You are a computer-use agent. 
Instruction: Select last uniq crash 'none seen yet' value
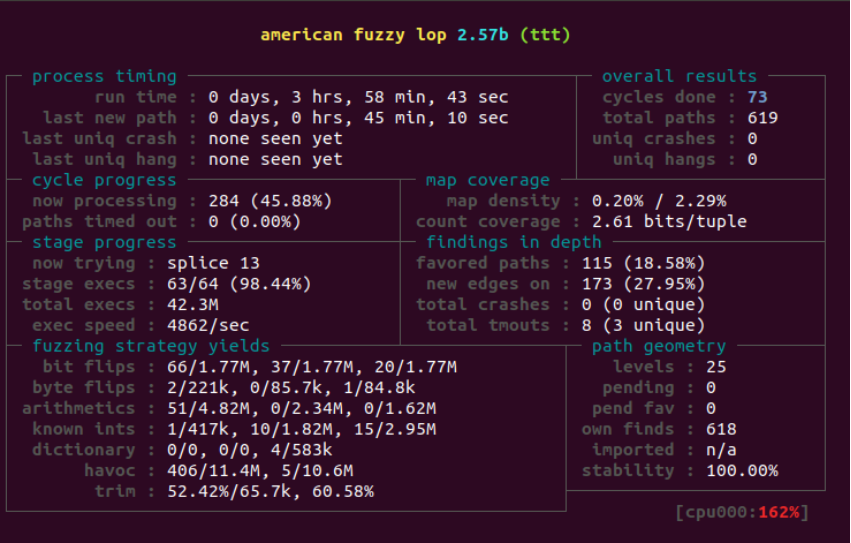(276, 139)
